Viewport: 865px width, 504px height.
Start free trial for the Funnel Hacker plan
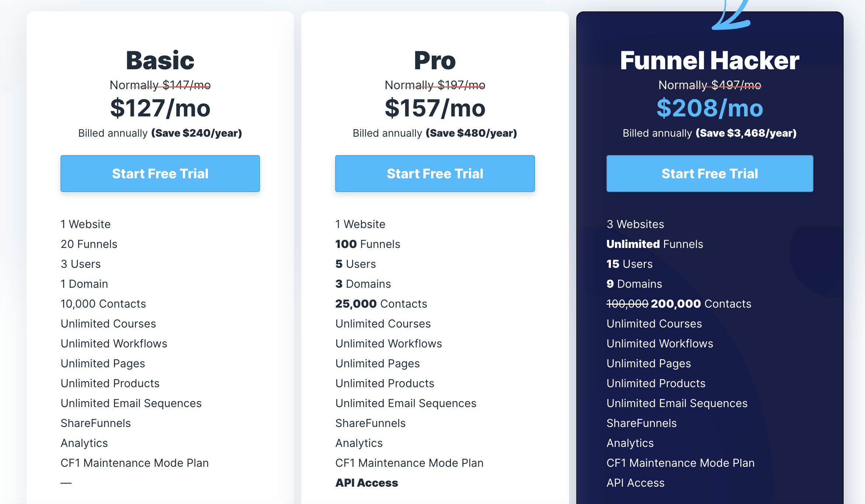pos(709,173)
